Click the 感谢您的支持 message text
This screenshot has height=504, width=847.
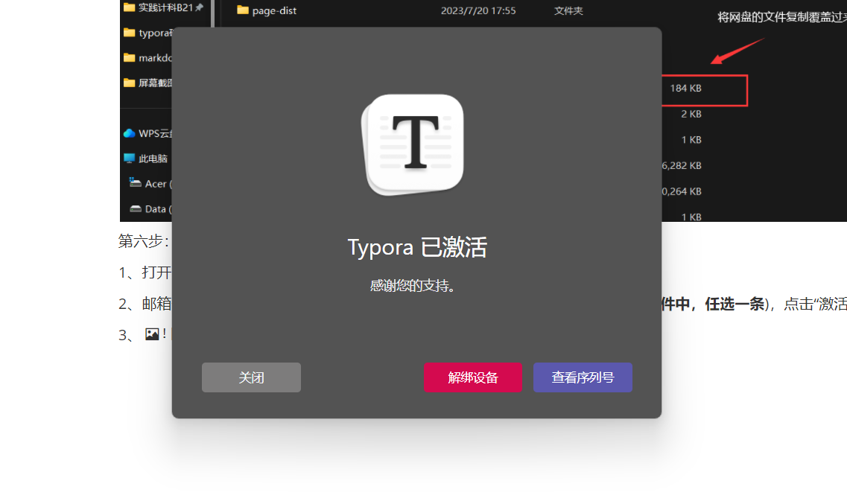point(413,285)
